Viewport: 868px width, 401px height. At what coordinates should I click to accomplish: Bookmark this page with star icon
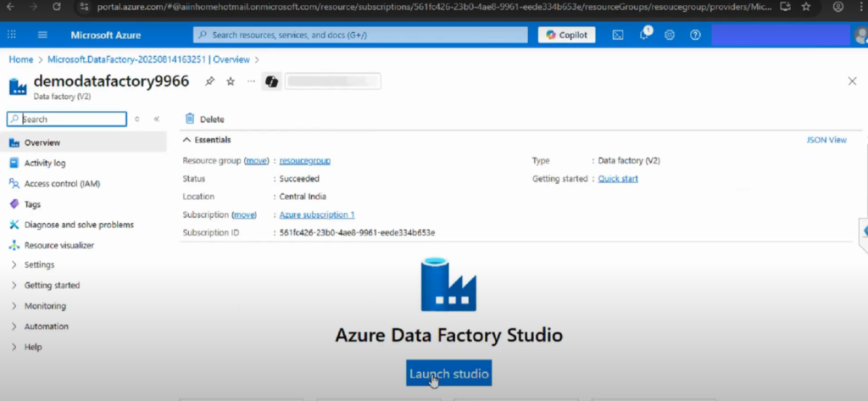tap(806, 7)
